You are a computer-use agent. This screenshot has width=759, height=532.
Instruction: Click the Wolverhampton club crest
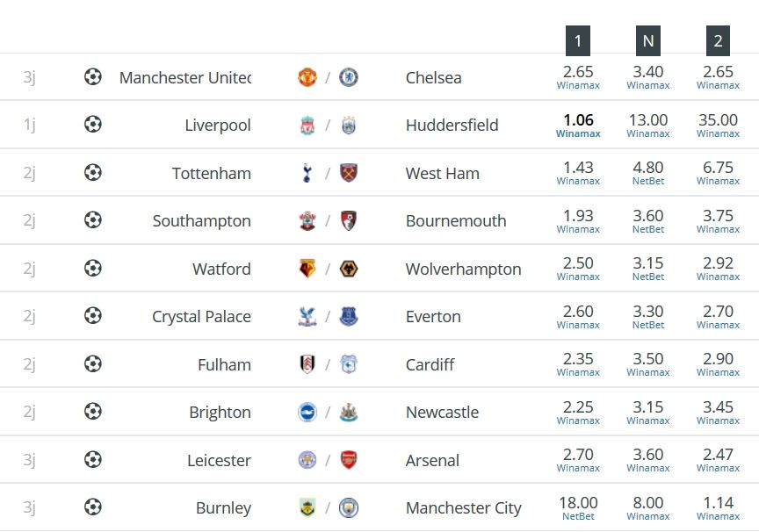point(349,269)
